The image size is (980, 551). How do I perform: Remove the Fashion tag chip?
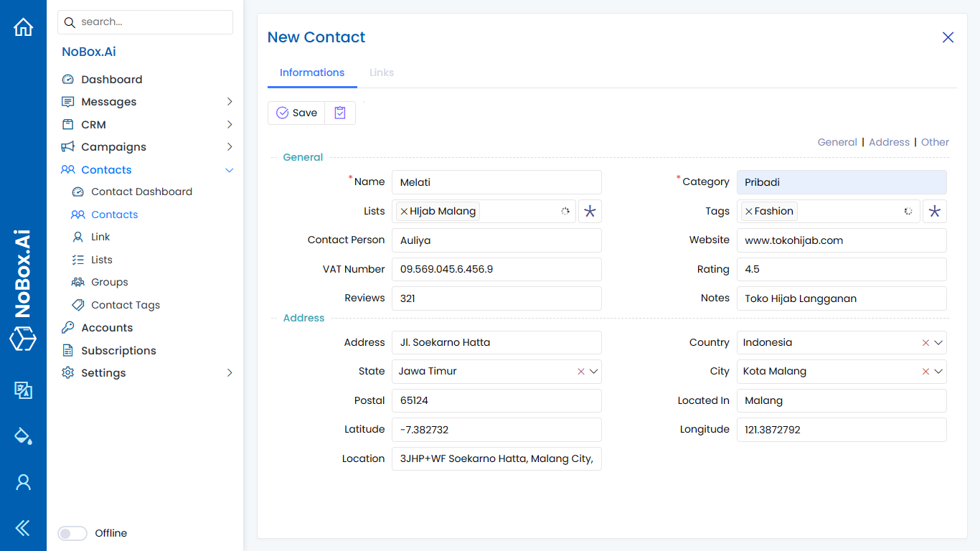coord(749,211)
